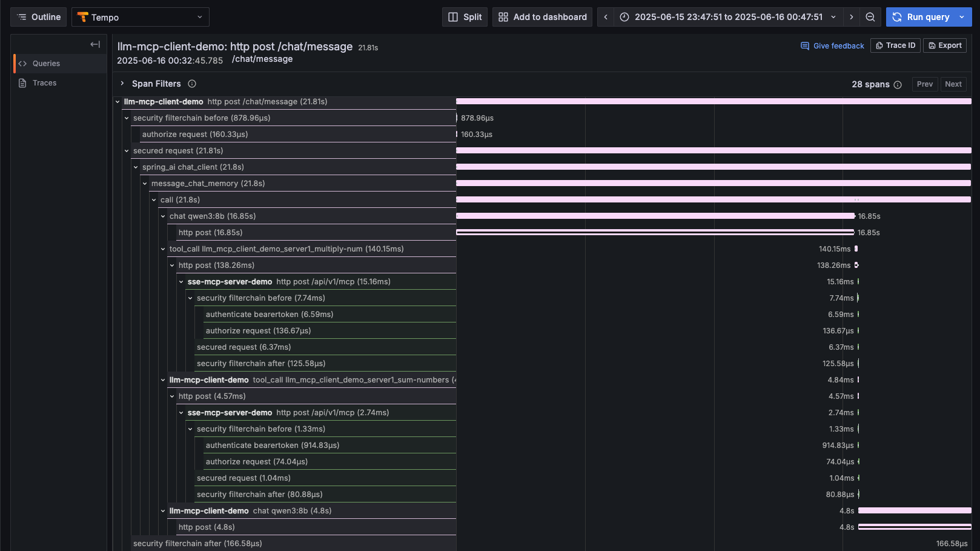Click the message_chat_memory timeline bar
Screen dimensions: 980x551
pyautogui.click(x=713, y=183)
